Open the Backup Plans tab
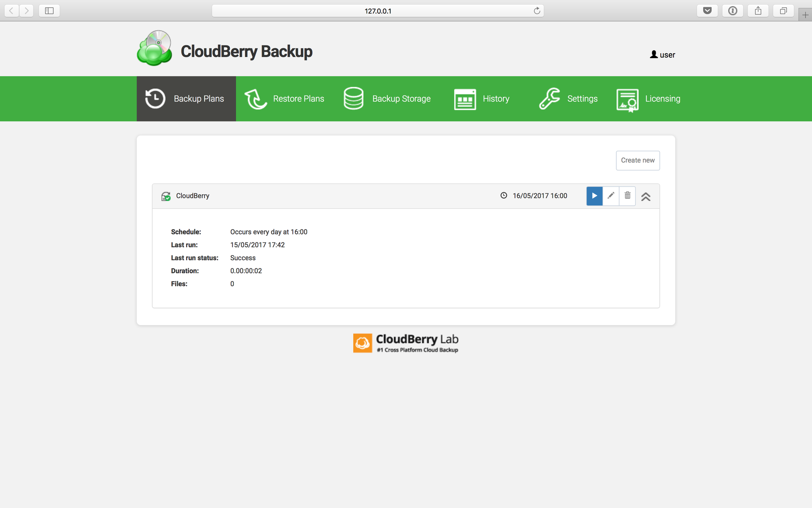This screenshot has width=812, height=508. (x=186, y=99)
